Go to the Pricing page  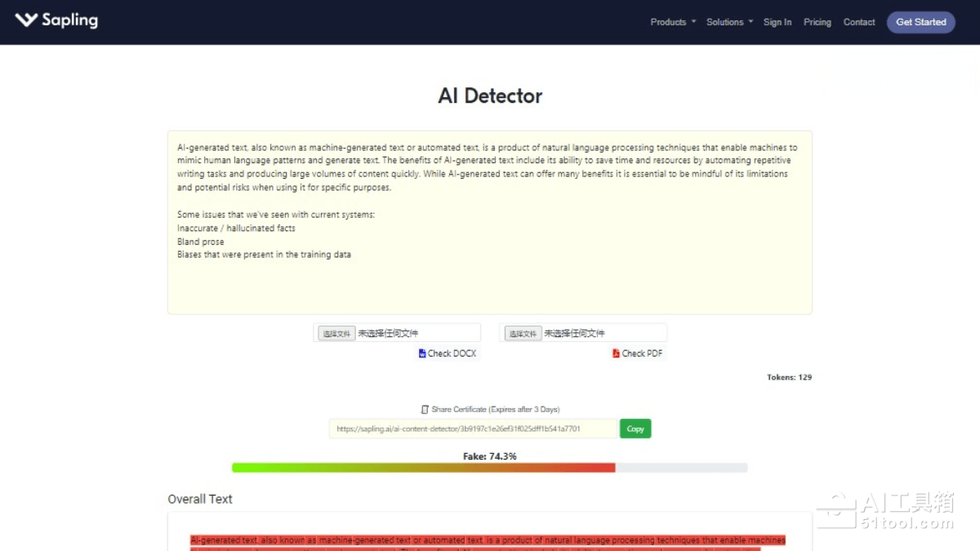817,22
